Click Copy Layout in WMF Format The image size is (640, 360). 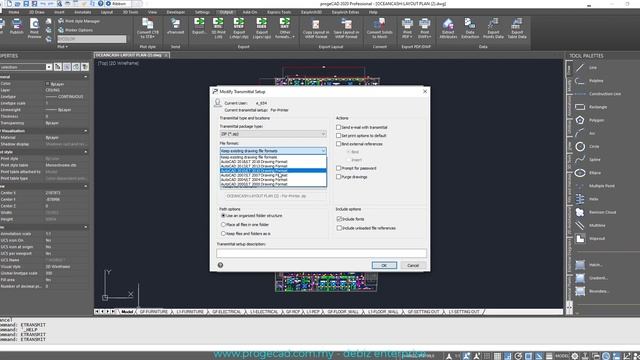point(316,28)
